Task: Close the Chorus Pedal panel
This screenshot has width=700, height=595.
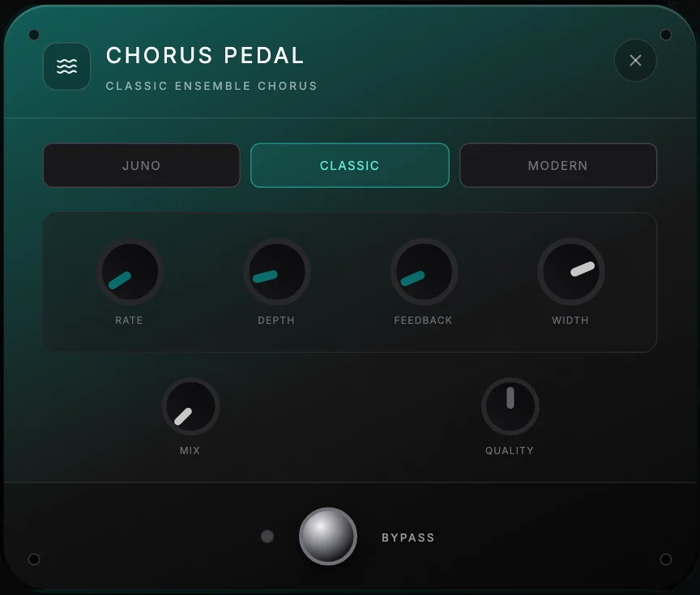Action: coord(635,60)
